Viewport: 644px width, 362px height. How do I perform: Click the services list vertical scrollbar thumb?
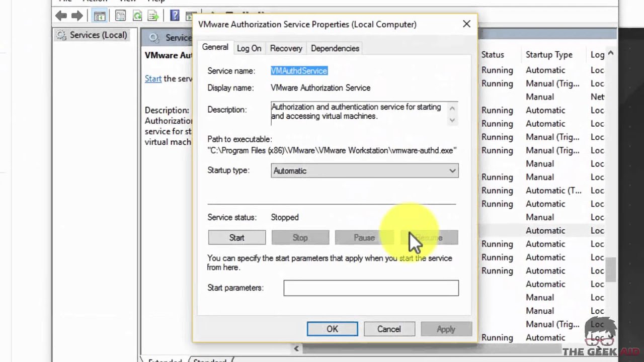(x=611, y=270)
